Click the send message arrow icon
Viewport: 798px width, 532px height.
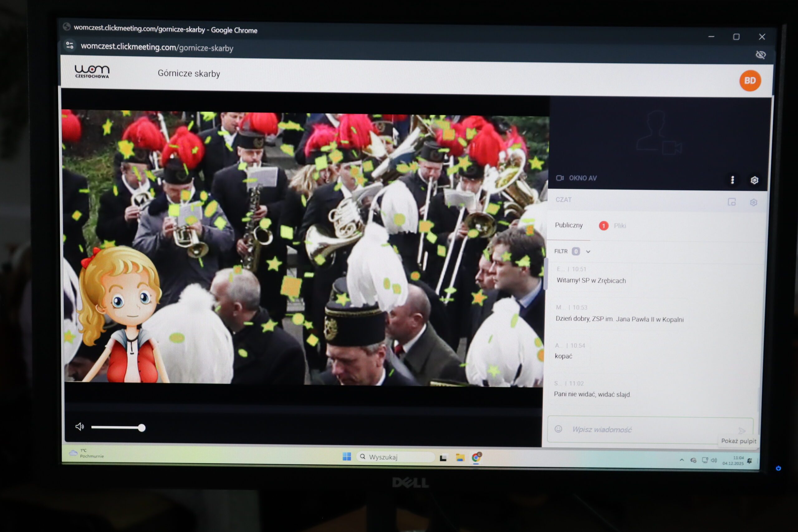tap(742, 430)
